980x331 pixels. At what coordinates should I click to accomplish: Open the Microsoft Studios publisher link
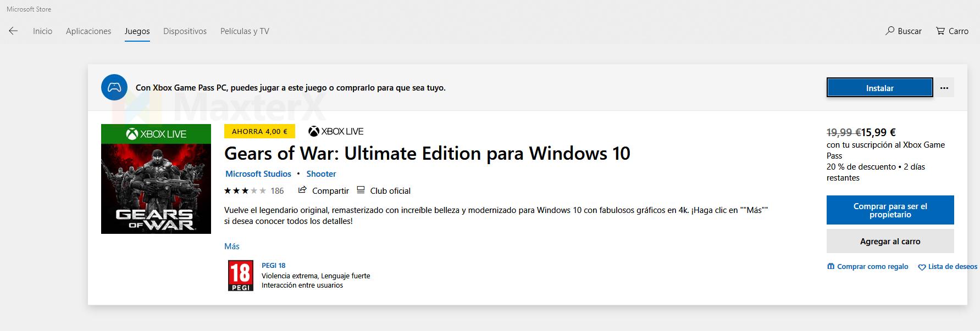(258, 174)
